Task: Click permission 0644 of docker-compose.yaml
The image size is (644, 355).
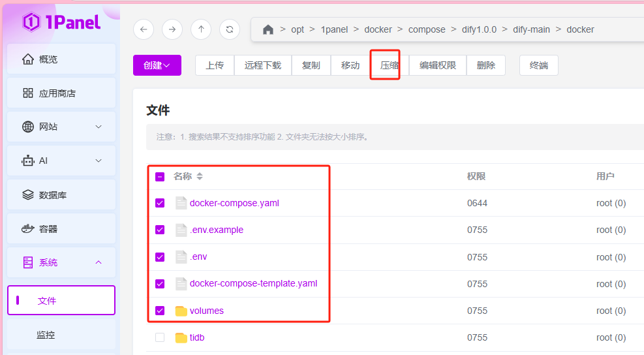Action: coord(477,203)
